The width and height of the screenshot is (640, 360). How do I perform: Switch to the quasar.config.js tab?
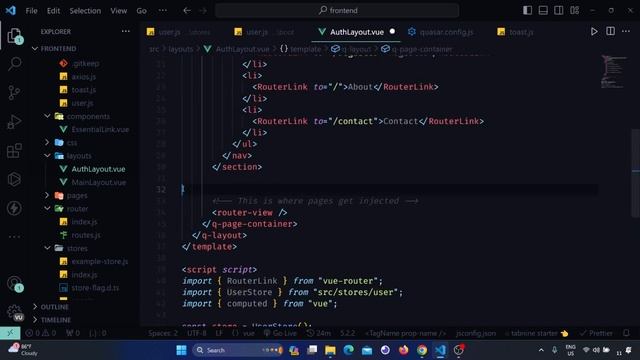tap(442, 32)
